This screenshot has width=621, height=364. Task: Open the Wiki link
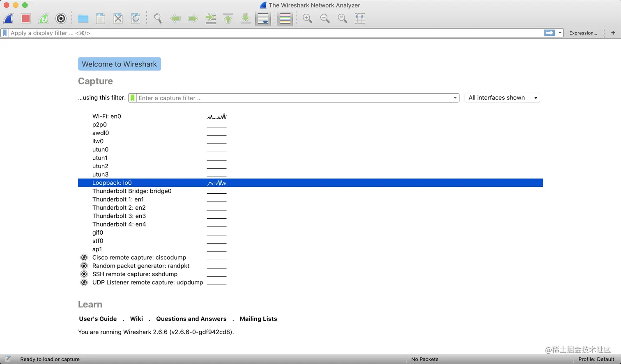(136, 319)
